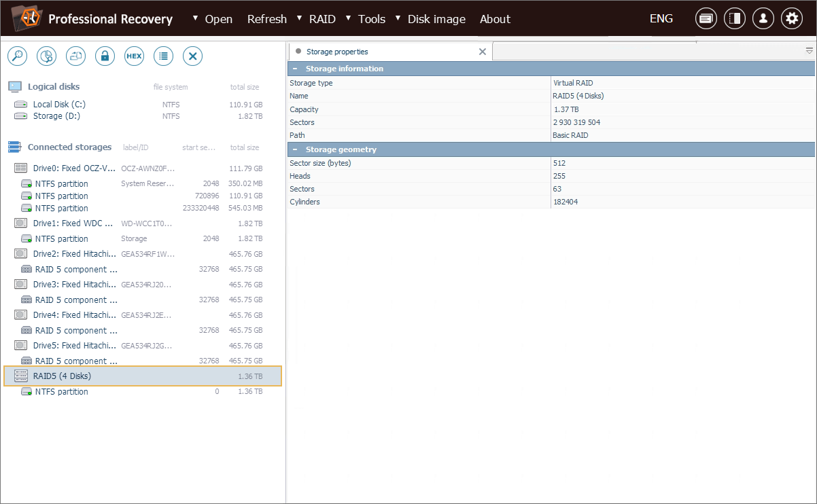Click the X close storage toolbar icon
Screen dimensions: 817x504
[x=193, y=56]
